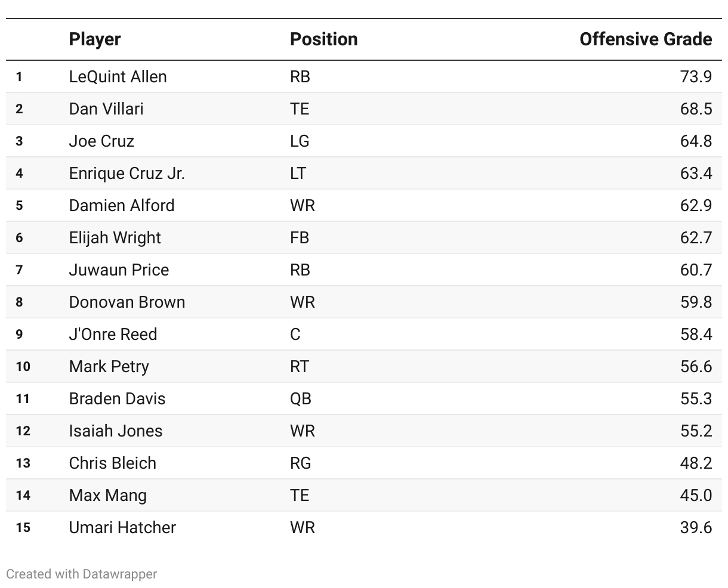This screenshot has width=728, height=588.
Task: Click the FB position for Elijah Wright
Action: pos(300,238)
